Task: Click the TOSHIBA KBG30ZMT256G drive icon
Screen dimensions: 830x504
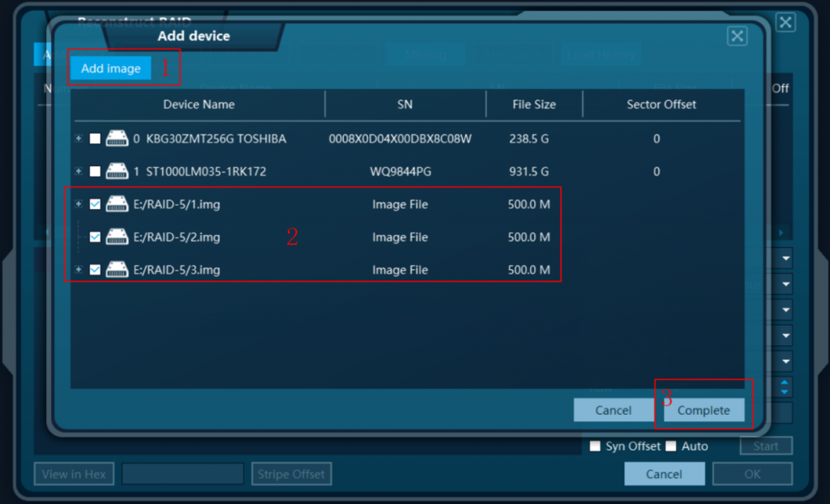Action: click(x=118, y=139)
